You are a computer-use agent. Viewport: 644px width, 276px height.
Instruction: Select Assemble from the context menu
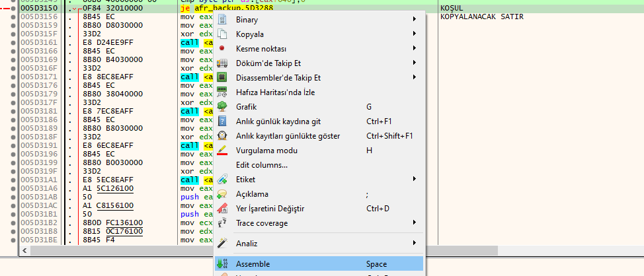(319, 264)
